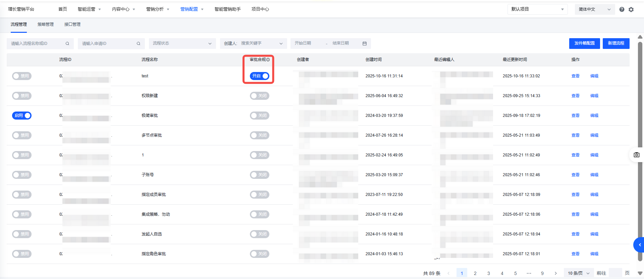The width and height of the screenshot is (644, 279).
Task: Expand the blue side panel arrow
Action: coord(639,245)
